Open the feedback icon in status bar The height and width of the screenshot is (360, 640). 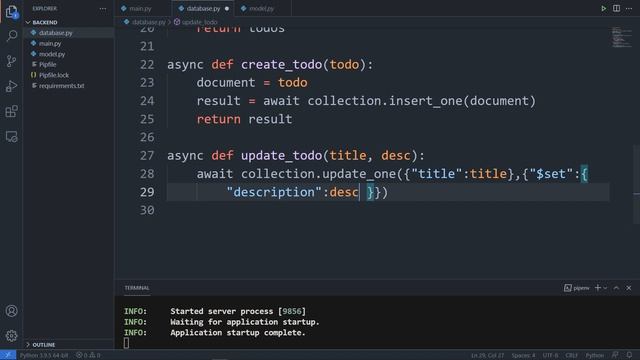point(615,355)
